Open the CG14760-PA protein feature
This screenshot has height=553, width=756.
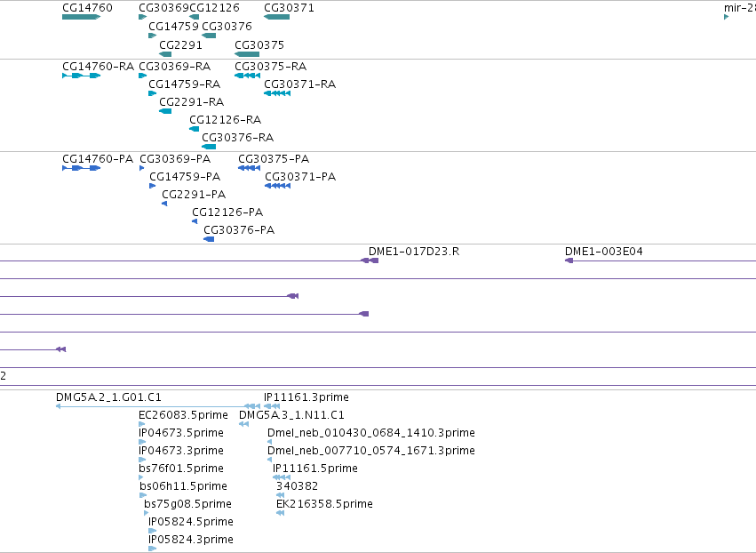(x=81, y=168)
